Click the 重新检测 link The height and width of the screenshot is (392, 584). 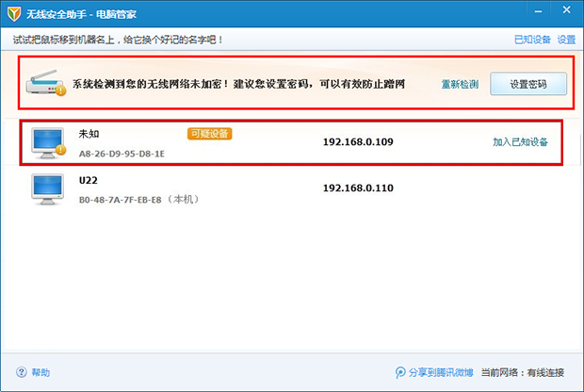(x=460, y=85)
